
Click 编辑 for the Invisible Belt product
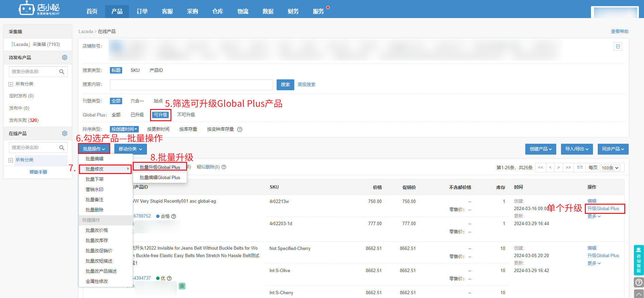click(592, 248)
